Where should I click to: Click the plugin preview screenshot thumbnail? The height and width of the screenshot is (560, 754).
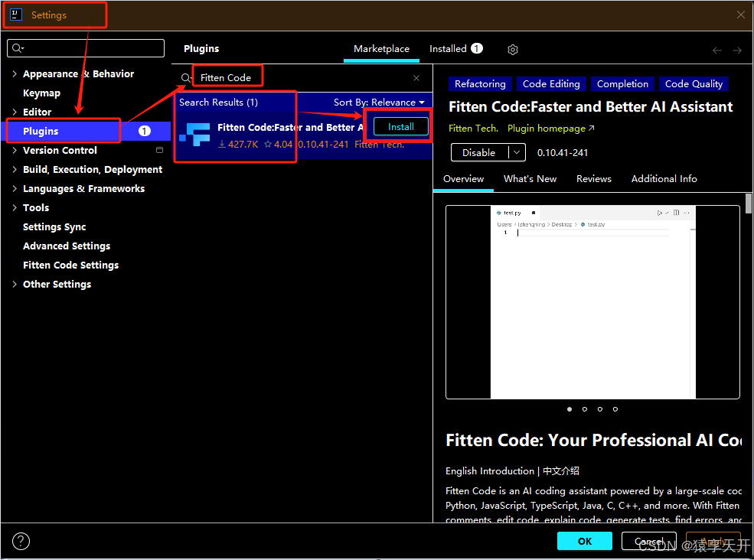pos(592,302)
